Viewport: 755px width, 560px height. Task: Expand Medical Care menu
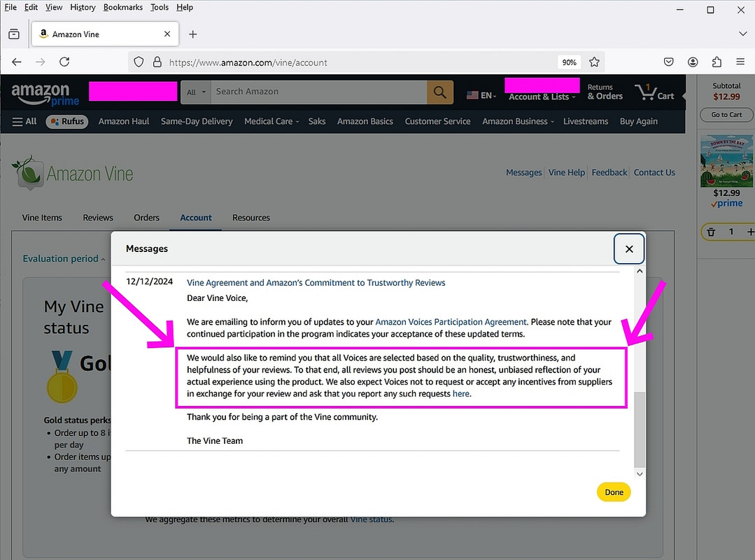pyautogui.click(x=271, y=121)
